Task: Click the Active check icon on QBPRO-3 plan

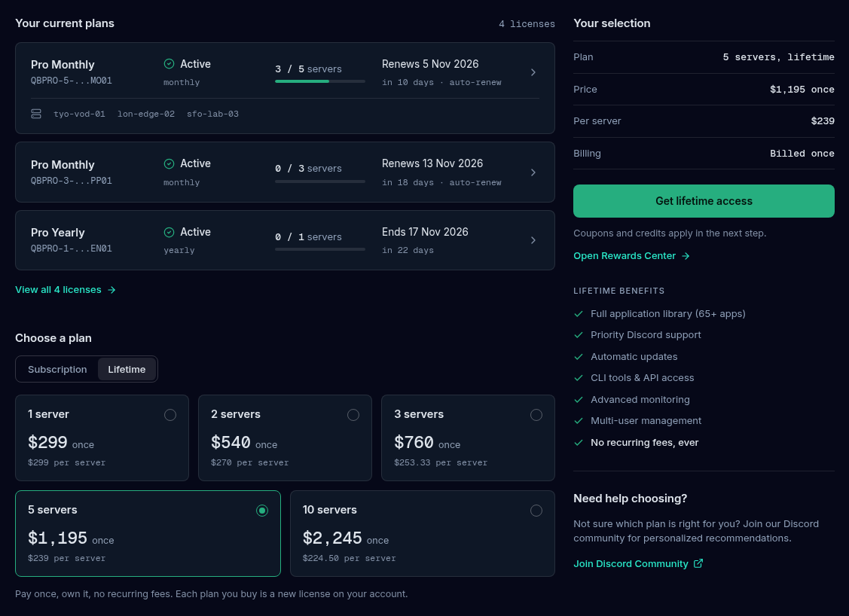Action: pos(169,163)
